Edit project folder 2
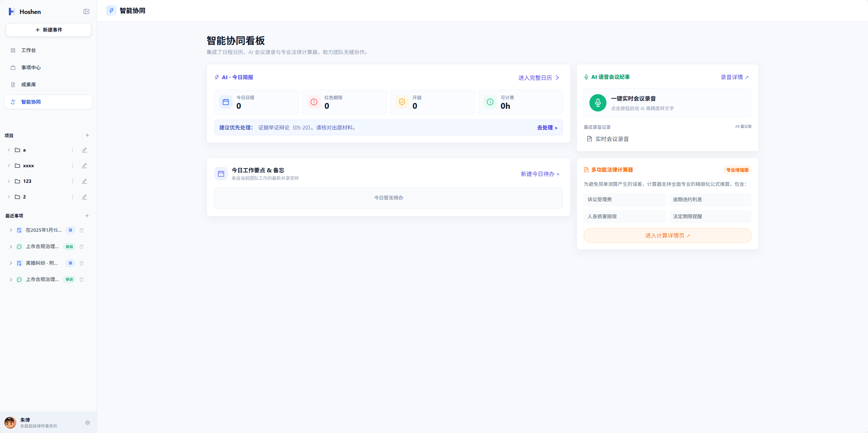The image size is (868, 433). (84, 197)
